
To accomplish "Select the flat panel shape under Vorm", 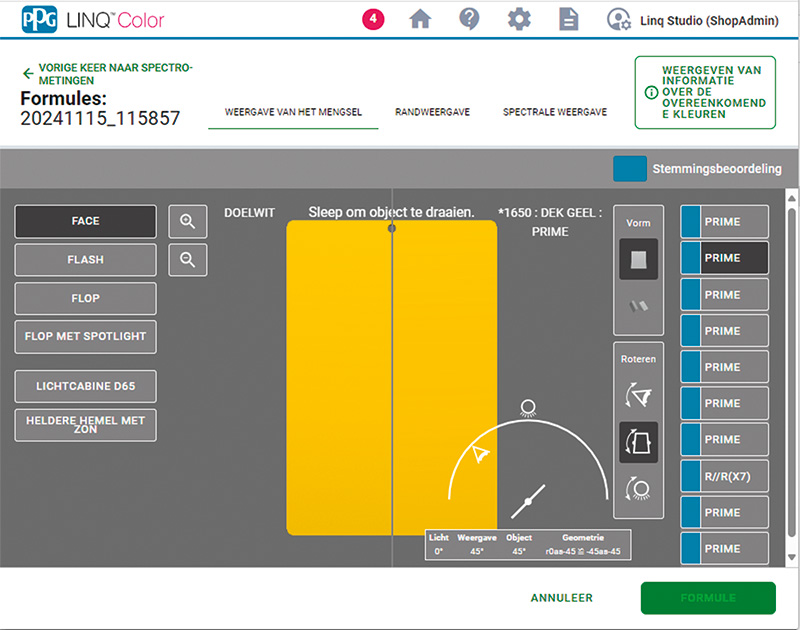I will point(638,259).
